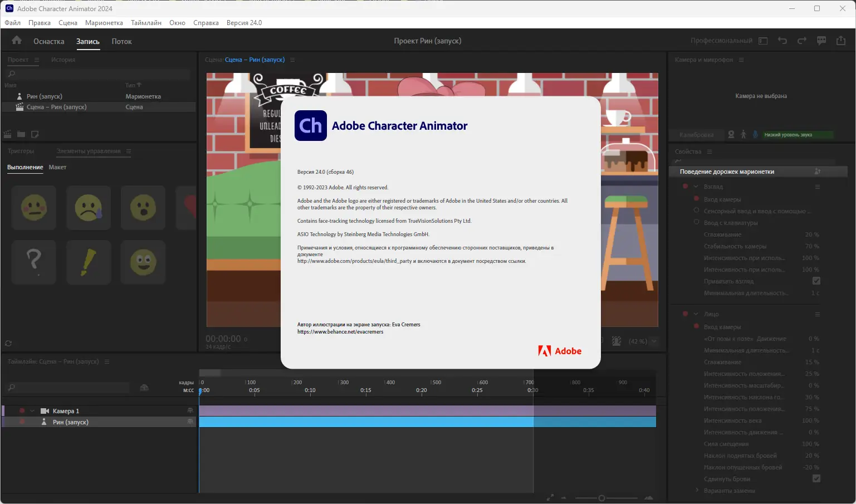Viewport: 856px width, 504px height.
Task: Click the refresh icon below the triggers
Action: pyautogui.click(x=8, y=344)
